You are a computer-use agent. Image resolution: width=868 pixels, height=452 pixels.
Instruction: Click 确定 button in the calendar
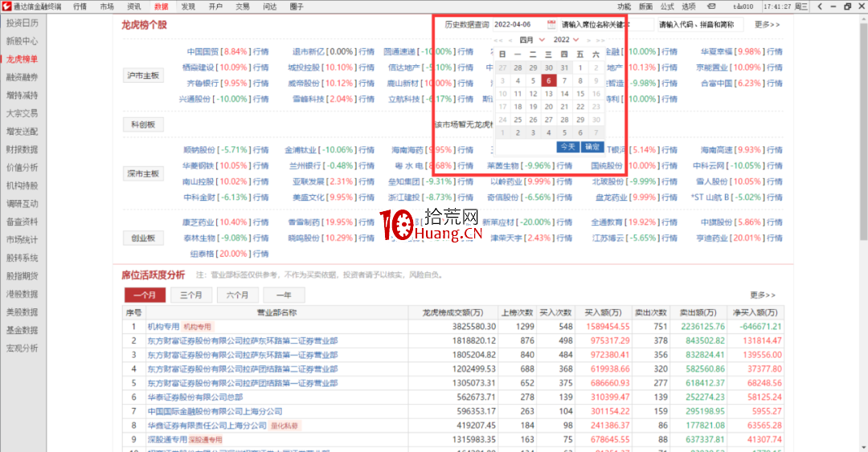pos(592,147)
